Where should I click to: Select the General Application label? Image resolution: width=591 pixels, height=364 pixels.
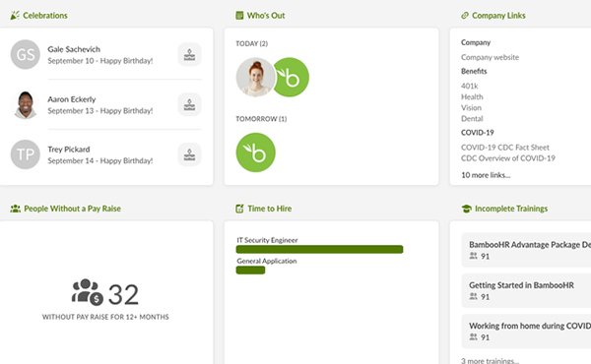click(267, 261)
